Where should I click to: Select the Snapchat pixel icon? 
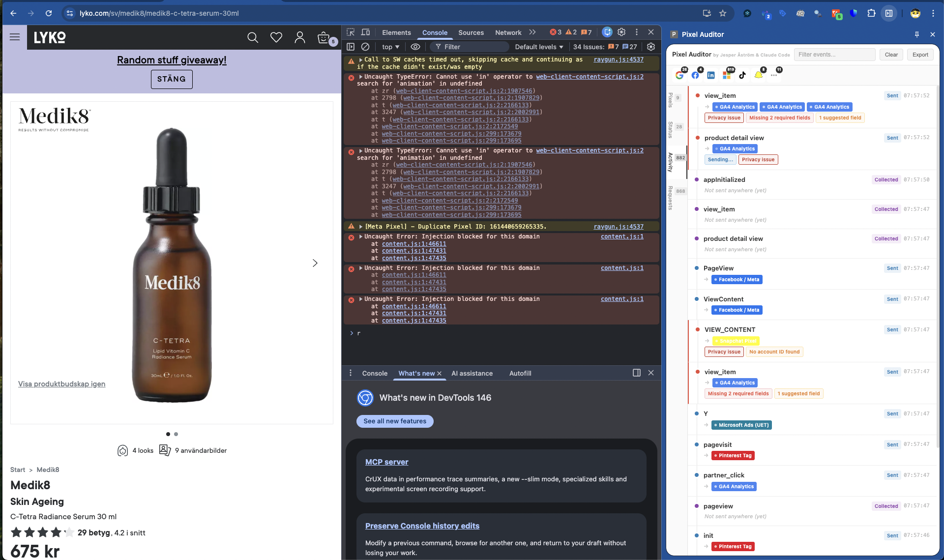(759, 75)
